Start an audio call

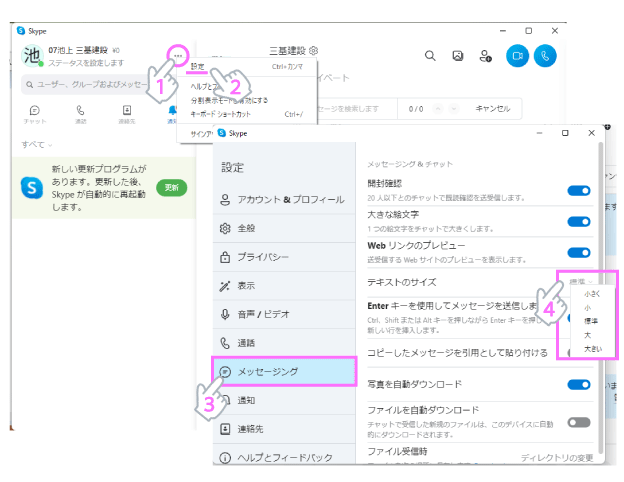tap(545, 56)
